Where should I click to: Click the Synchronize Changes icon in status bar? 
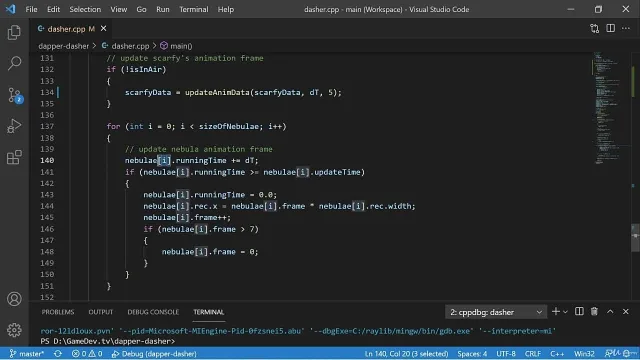click(x=58, y=353)
